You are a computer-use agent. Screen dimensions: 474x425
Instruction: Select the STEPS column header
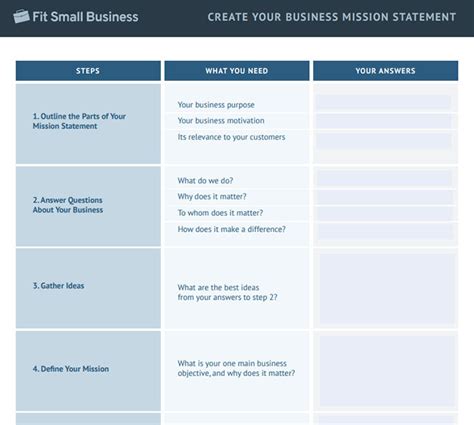click(88, 71)
